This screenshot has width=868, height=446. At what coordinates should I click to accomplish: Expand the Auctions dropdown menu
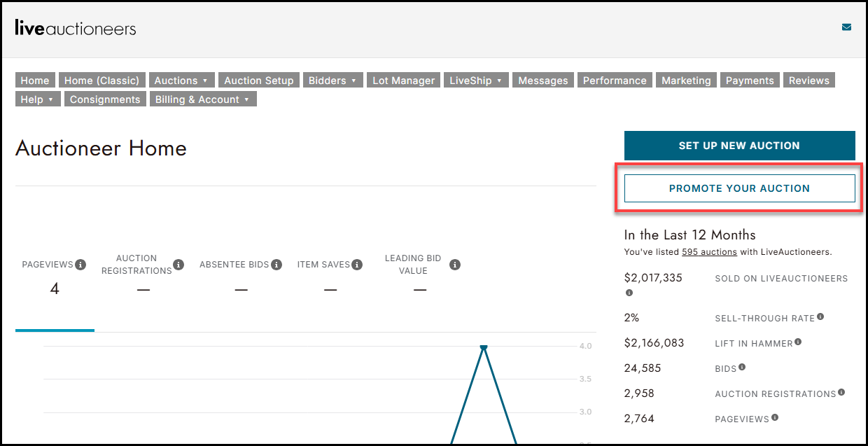click(x=181, y=81)
